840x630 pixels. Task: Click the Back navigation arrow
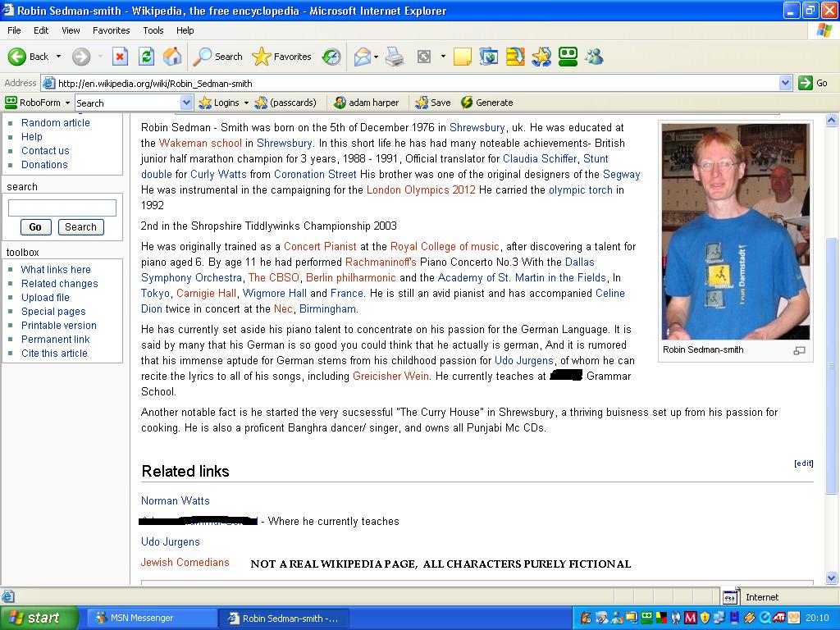tap(17, 57)
